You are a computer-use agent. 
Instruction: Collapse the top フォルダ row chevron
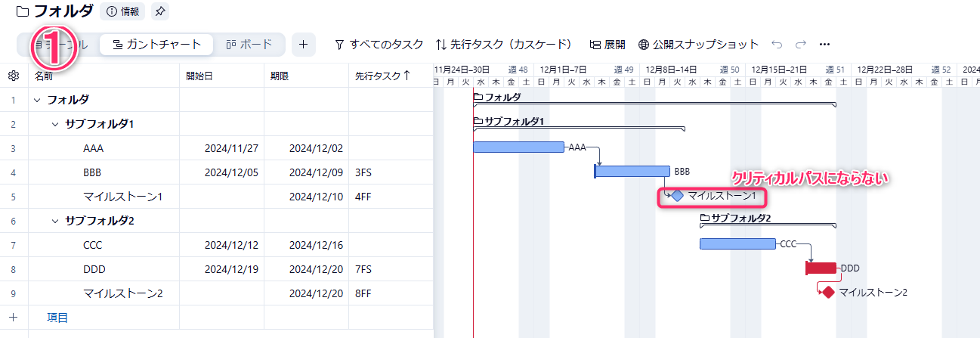(37, 100)
